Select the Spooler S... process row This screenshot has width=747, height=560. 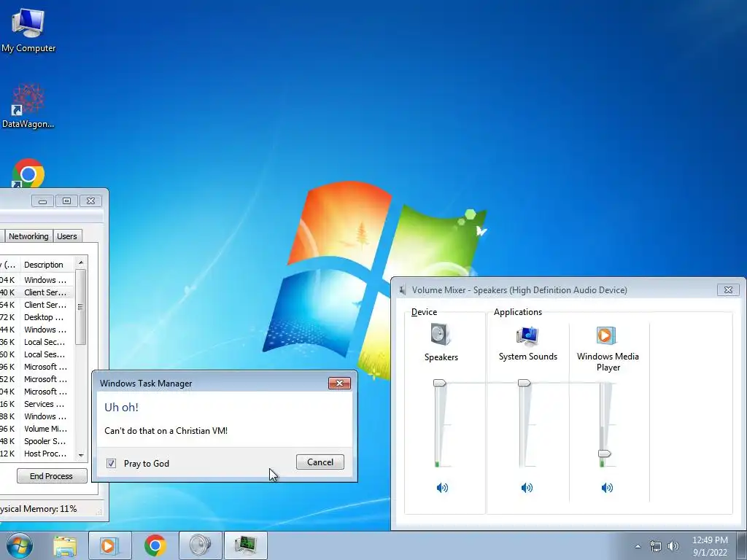(x=37, y=441)
